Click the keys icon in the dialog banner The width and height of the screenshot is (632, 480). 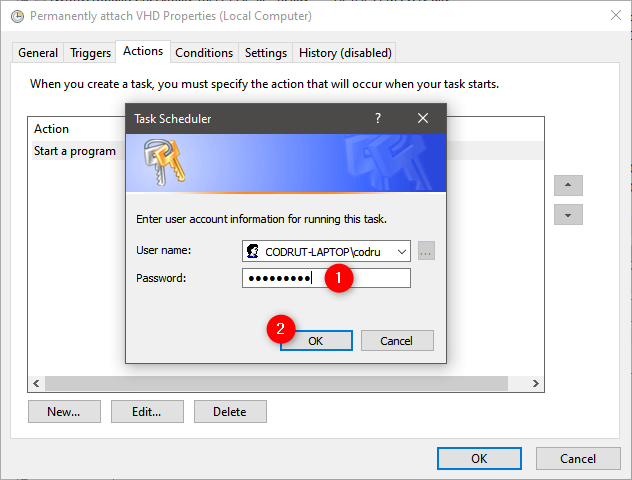click(x=164, y=162)
